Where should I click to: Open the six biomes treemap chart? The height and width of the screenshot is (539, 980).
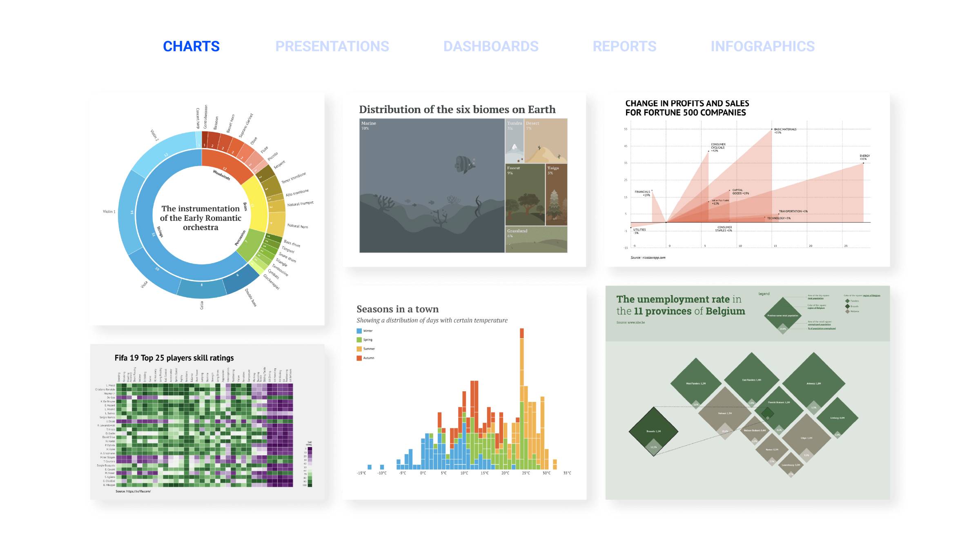coord(464,180)
